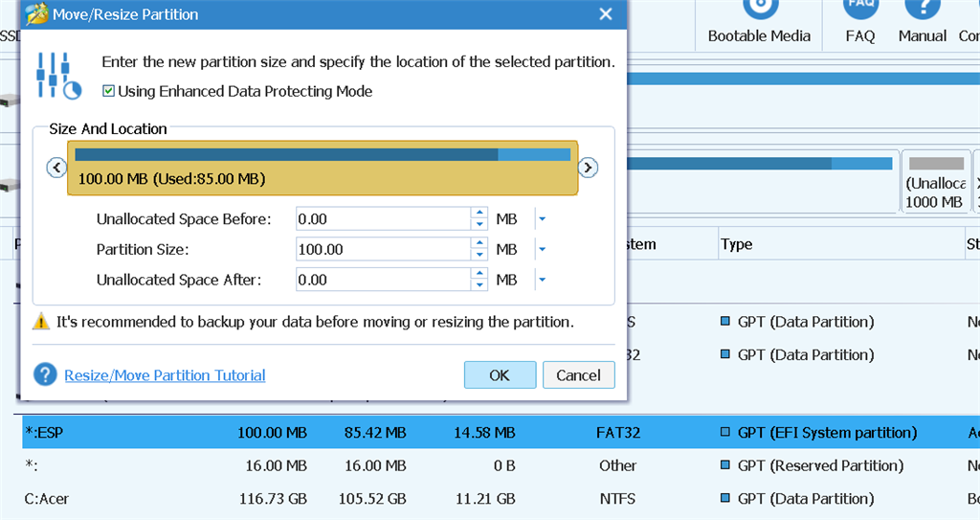980x520 pixels.
Task: Confirm resize with OK button
Action: [x=500, y=374]
